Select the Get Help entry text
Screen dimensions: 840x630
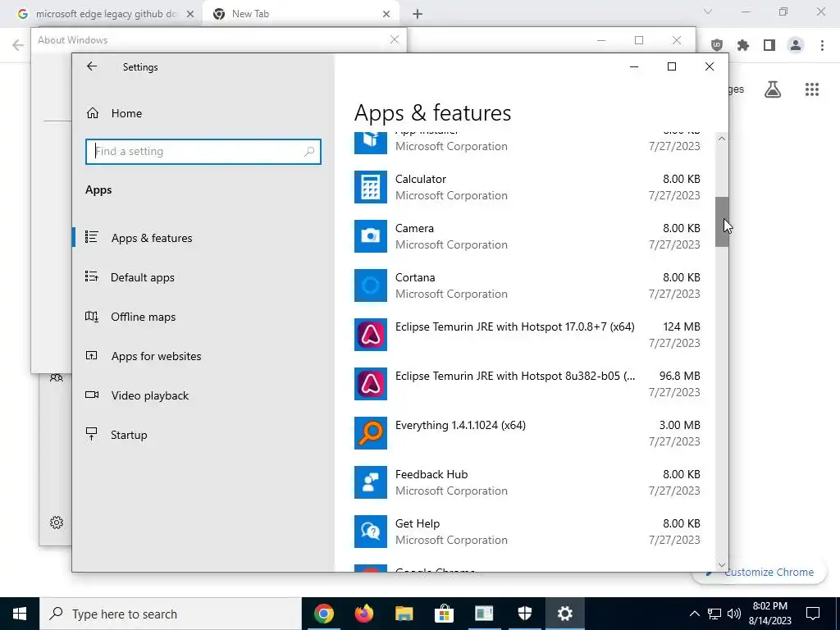418,524
